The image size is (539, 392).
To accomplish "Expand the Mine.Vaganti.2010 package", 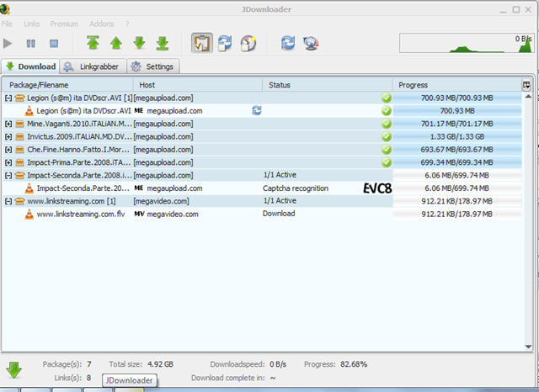I will tap(8, 124).
